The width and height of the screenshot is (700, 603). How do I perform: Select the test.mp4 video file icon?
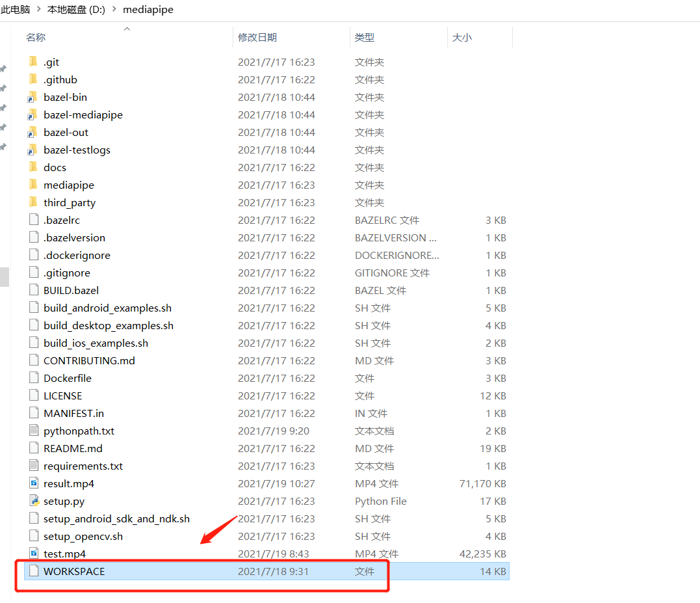[x=34, y=554]
